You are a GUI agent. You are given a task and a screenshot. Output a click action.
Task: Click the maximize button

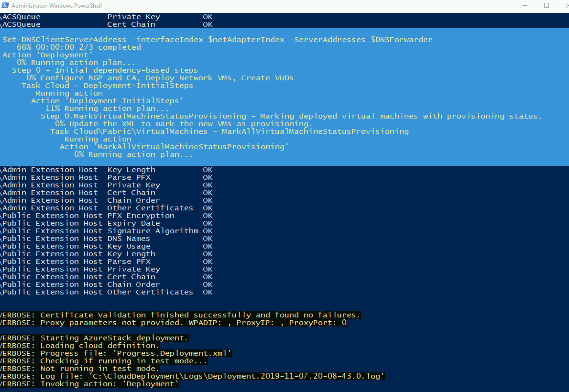546,5
